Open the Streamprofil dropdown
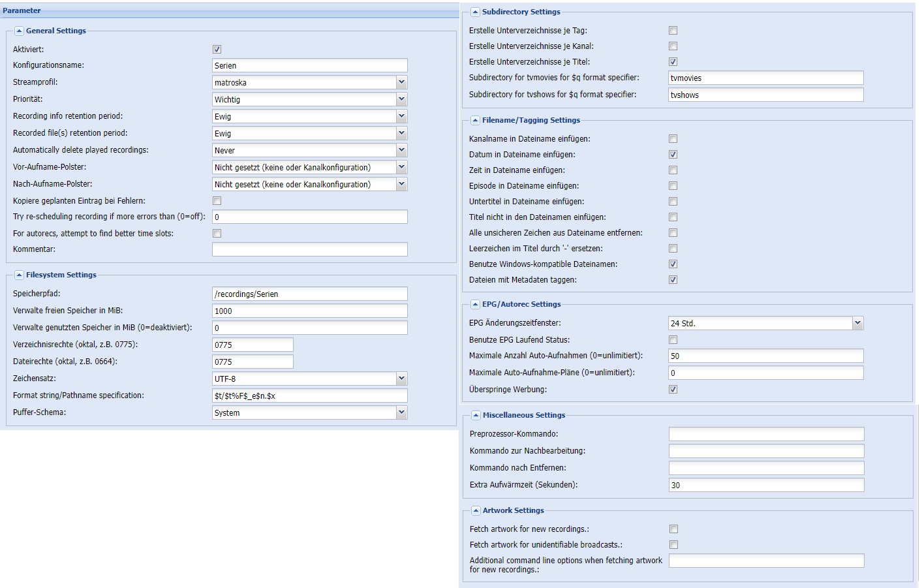Screen dimensions: 922x588 point(401,82)
